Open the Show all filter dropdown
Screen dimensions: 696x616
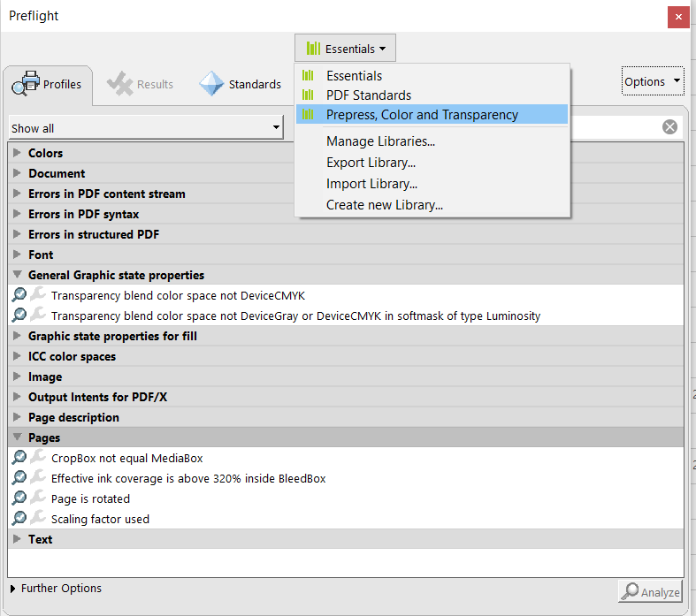coord(146,128)
